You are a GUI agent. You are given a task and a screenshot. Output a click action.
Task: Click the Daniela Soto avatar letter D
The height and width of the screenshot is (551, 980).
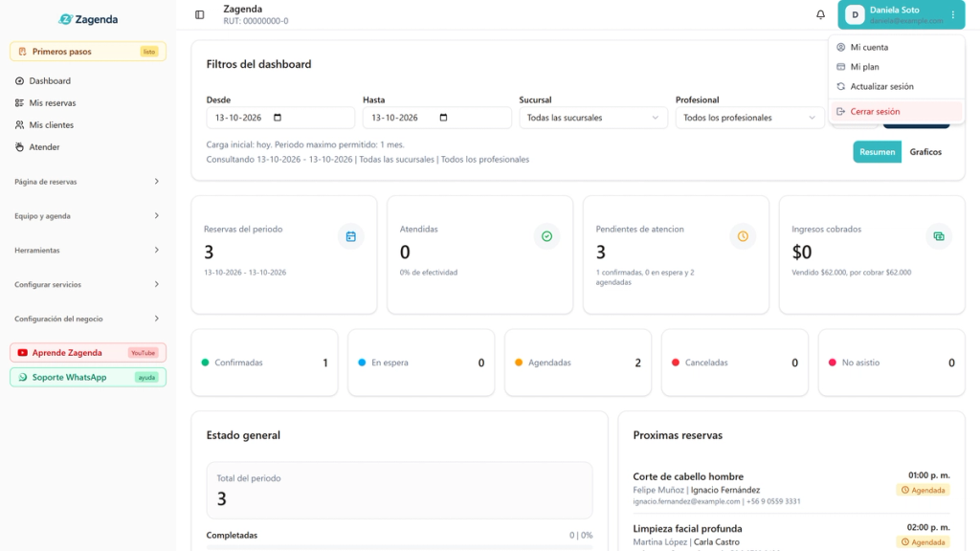[x=855, y=14]
